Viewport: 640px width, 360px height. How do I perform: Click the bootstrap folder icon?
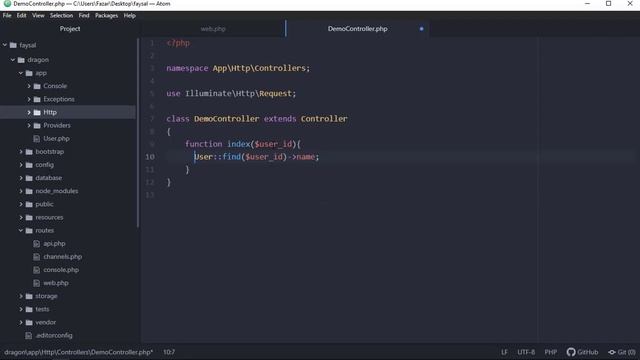(29, 151)
